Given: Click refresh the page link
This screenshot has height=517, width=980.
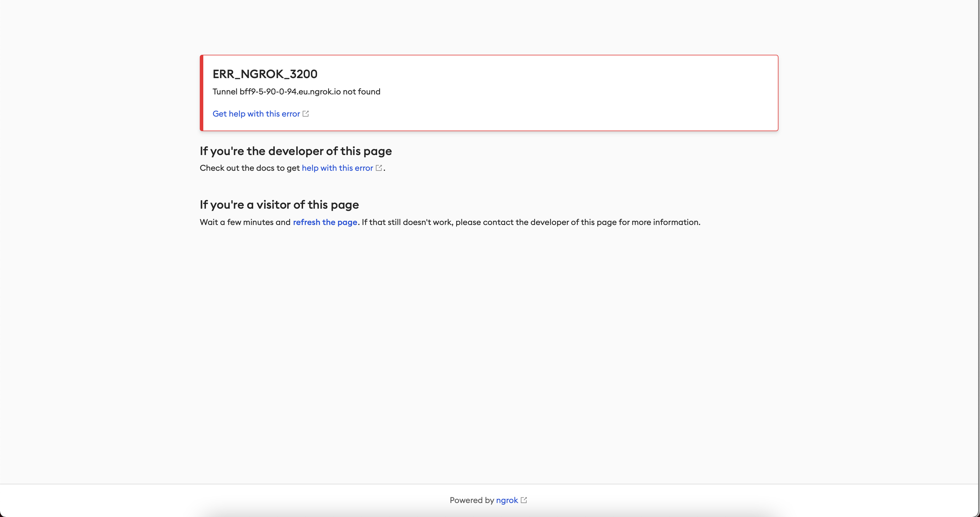Looking at the screenshot, I should tap(325, 222).
